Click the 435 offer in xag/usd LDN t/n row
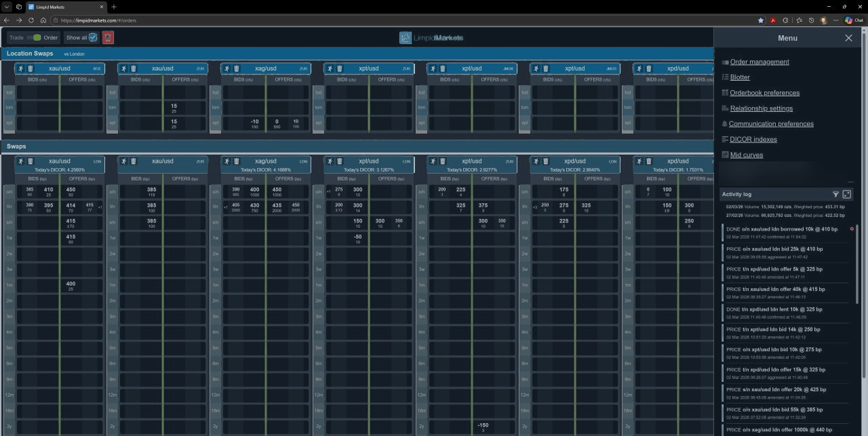The image size is (868, 436). 277,207
